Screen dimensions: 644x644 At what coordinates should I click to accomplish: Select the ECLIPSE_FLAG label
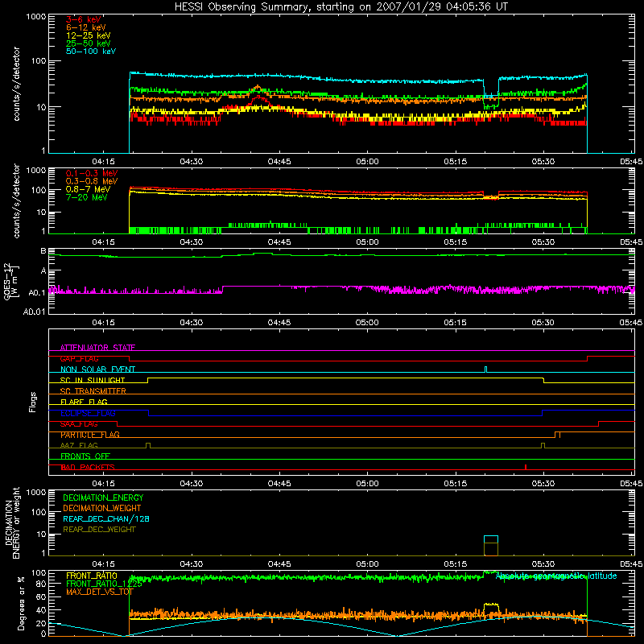[x=88, y=413]
